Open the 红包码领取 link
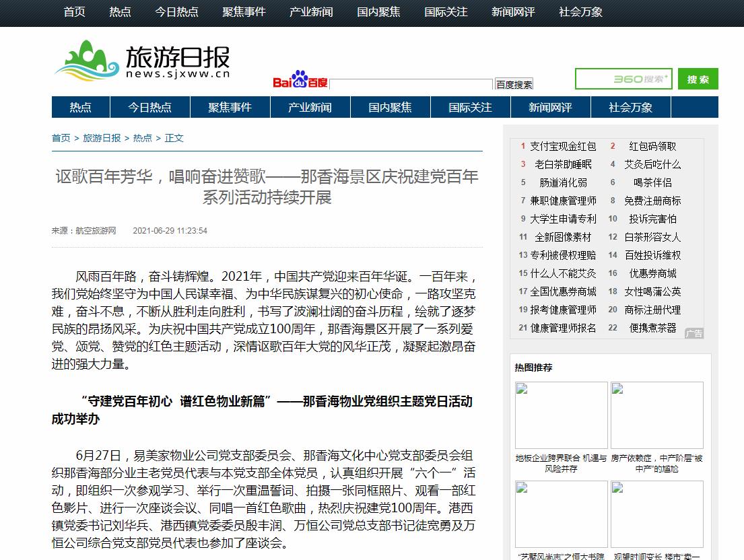The width and height of the screenshot is (744, 560). pyautogui.click(x=653, y=147)
